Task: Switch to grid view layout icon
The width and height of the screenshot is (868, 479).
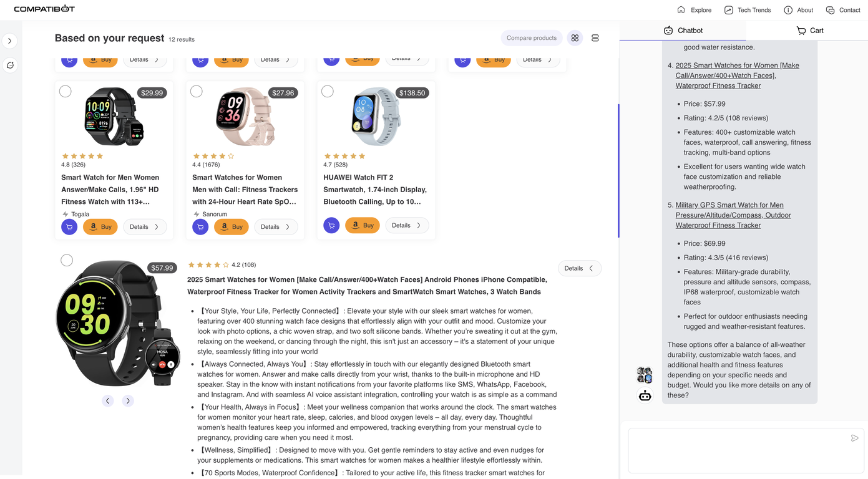Action: coord(575,38)
